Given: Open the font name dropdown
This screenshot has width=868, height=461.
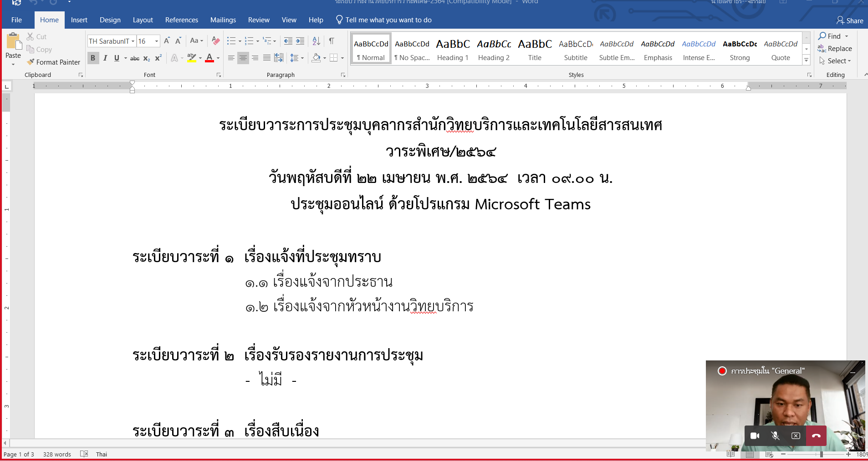Looking at the screenshot, I should 133,41.
